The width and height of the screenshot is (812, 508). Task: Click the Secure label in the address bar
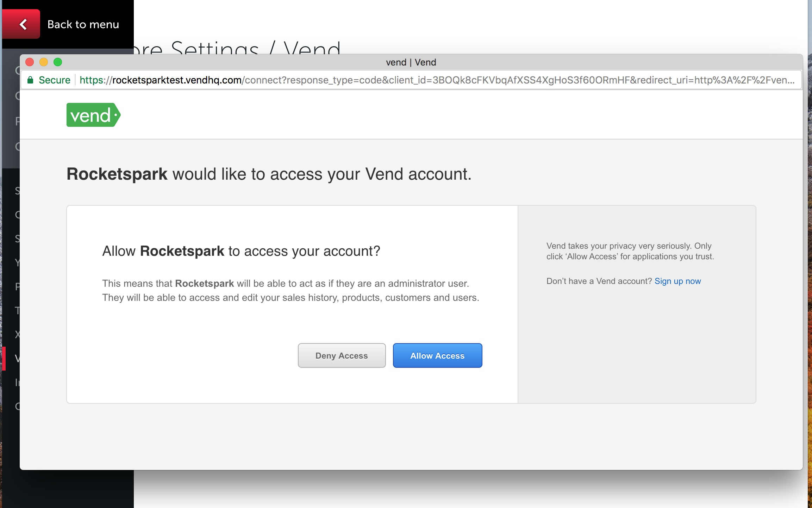point(55,80)
